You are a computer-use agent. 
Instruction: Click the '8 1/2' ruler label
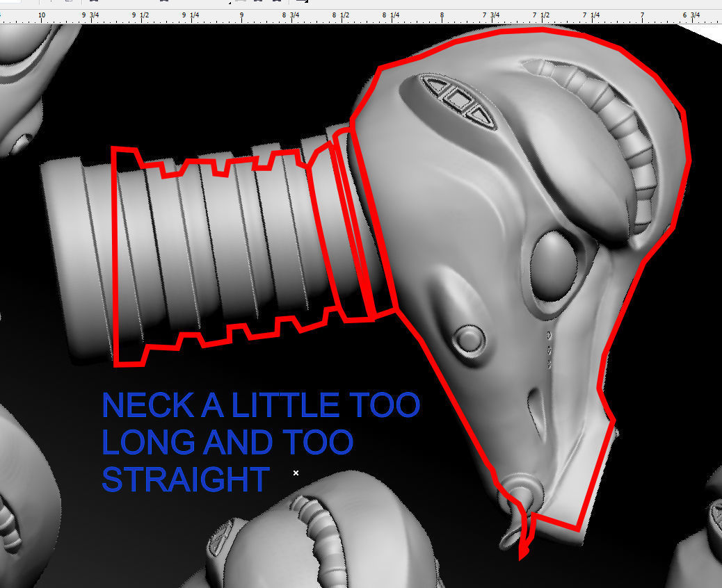tap(341, 15)
